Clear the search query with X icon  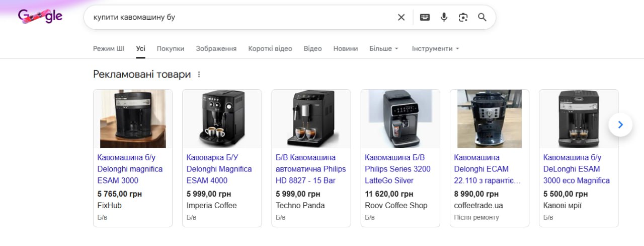coord(401,17)
